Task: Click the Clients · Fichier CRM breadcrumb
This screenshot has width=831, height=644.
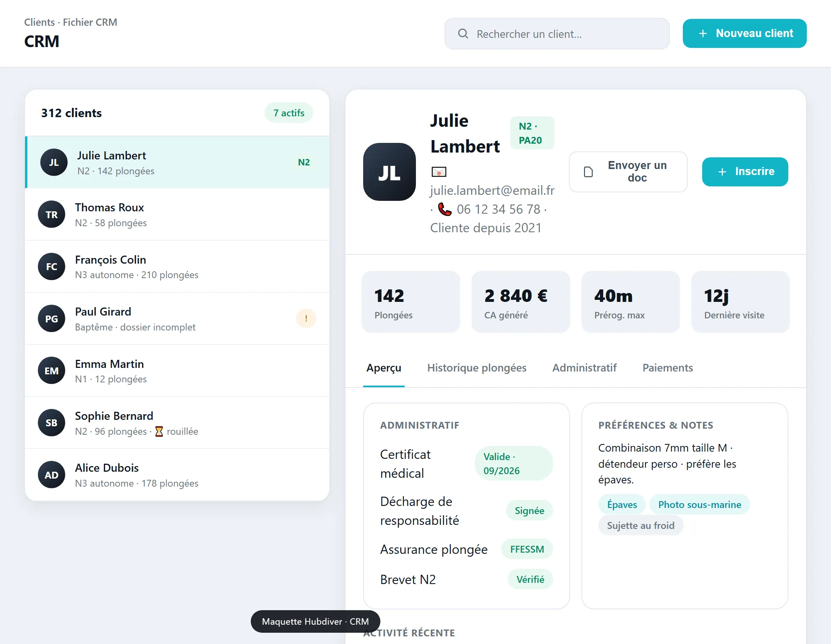Action: click(70, 22)
